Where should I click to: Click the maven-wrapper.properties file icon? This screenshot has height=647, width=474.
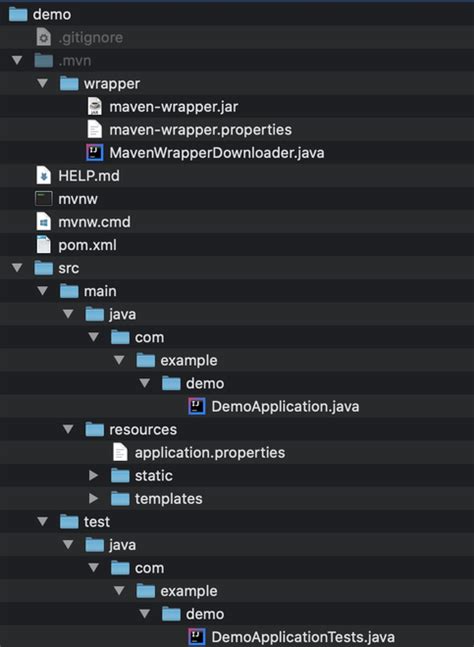95,130
